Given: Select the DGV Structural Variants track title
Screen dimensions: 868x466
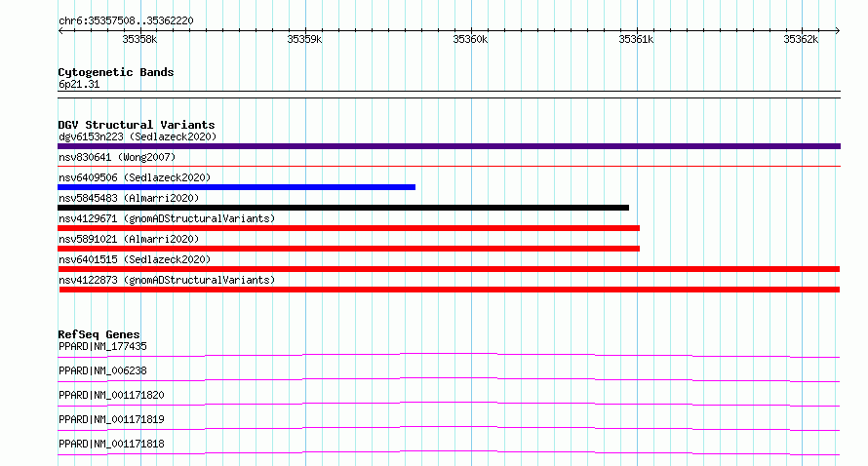Looking at the screenshot, I should coord(137,125).
